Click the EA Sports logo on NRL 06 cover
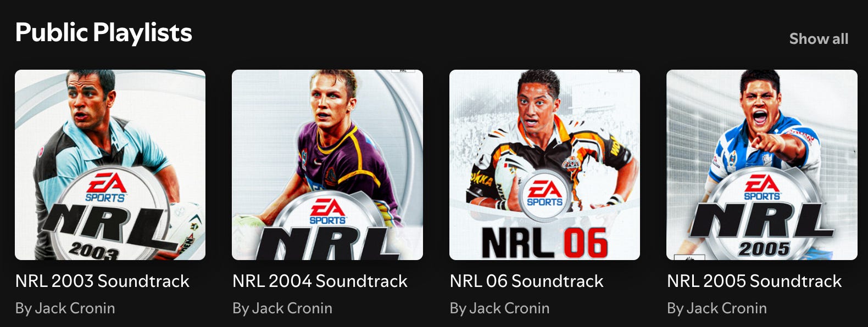 (x=544, y=193)
